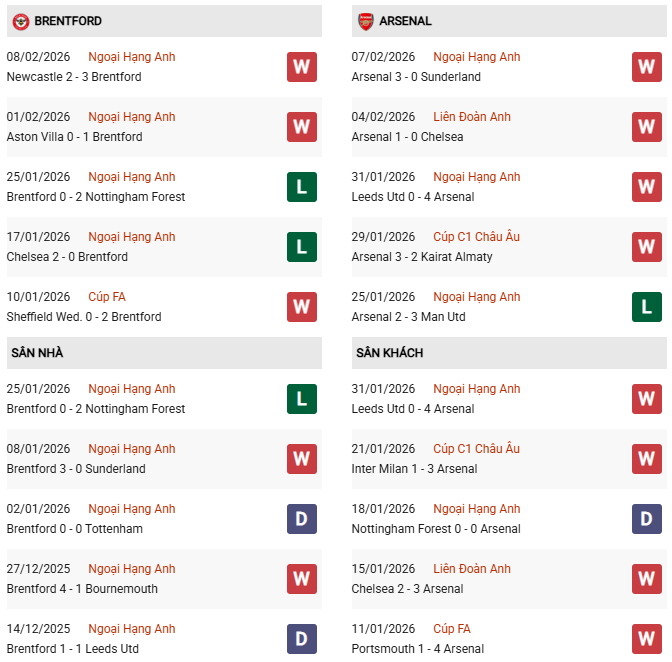The height and width of the screenshot is (662, 672).
Task: Open Liên Đoàn Anh link dated 04/02/2026
Action: pos(472,117)
